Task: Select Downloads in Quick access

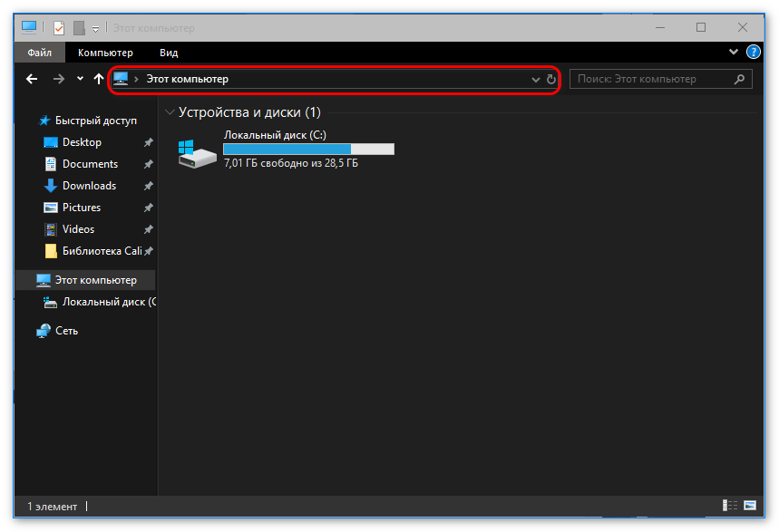Action: [89, 186]
